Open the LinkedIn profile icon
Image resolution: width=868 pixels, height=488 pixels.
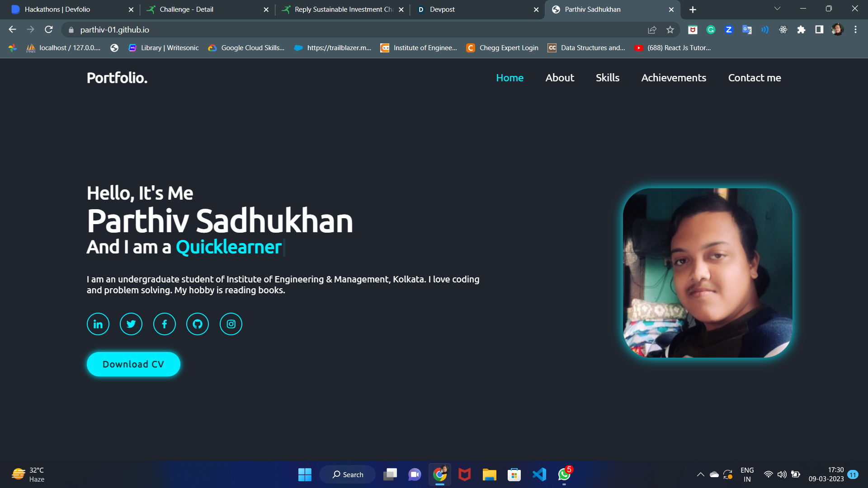98,324
